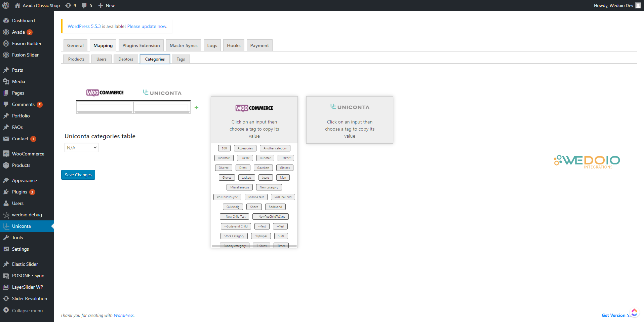644x322 pixels.
Task: Click the WordPress 5.5.3 link
Action: coord(84,26)
